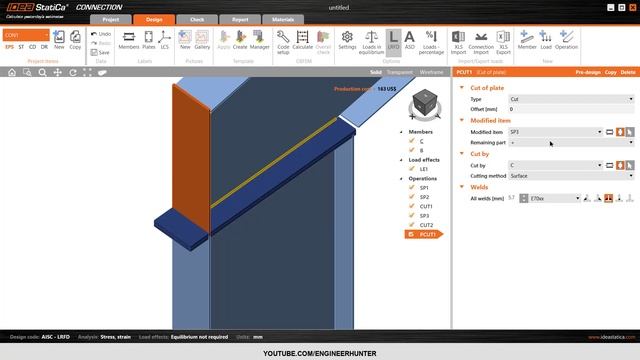This screenshot has height=360, width=640.
Task: Click Connection Import icon
Action: coord(481,42)
